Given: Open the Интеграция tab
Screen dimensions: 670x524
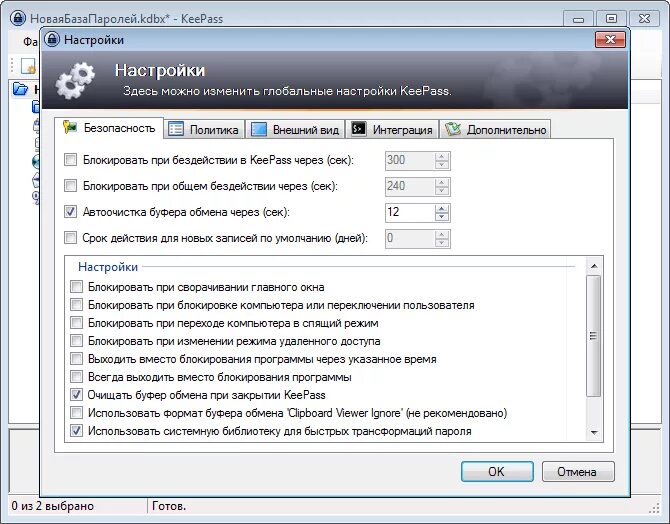Looking at the screenshot, I should tap(392, 130).
